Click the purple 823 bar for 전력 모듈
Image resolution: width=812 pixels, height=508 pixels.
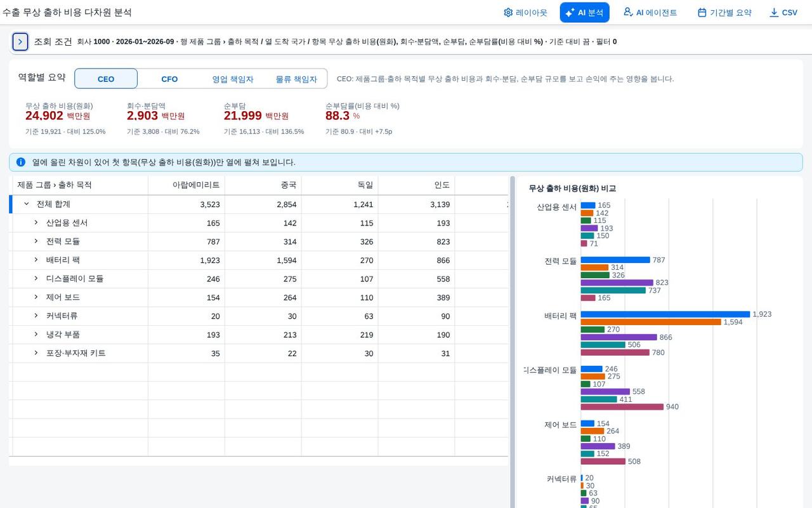point(617,283)
